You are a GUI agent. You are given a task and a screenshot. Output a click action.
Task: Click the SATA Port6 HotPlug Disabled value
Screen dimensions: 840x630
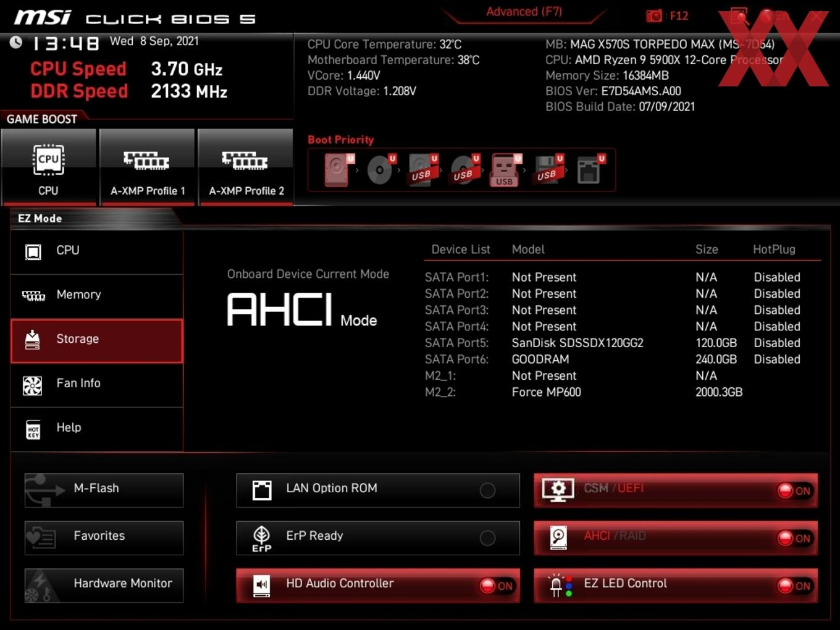[777, 359]
